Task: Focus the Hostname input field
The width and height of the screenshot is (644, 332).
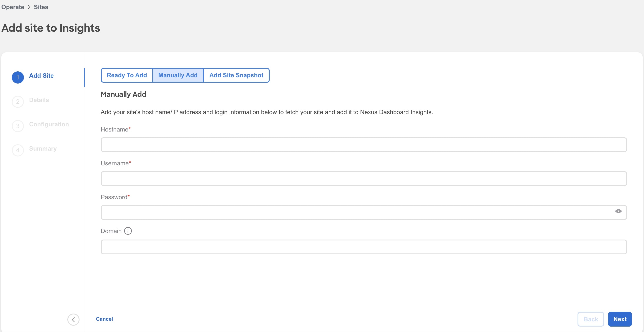Action: pos(364,145)
